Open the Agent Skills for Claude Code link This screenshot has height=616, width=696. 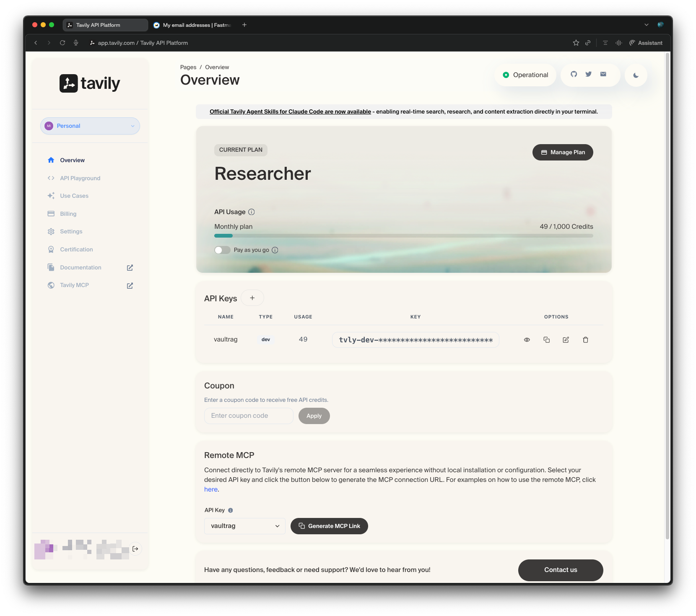pyautogui.click(x=290, y=111)
